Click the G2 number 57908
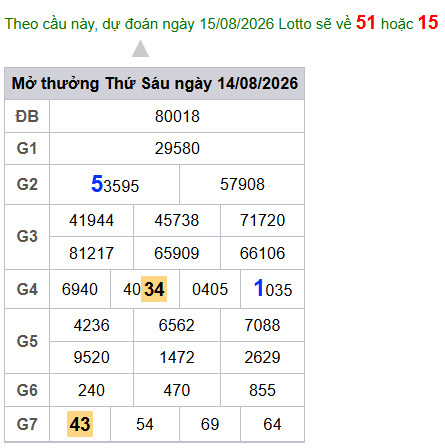This screenshot has height=448, width=445. pyautogui.click(x=242, y=184)
